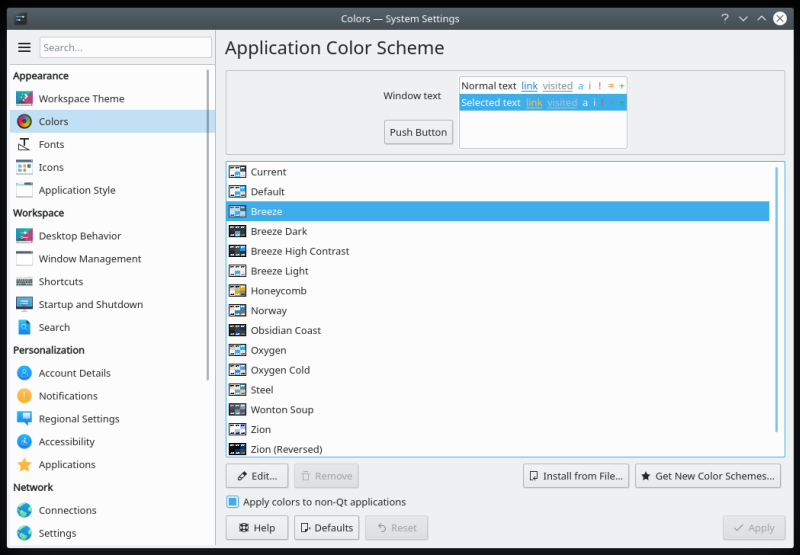Open Accessibility settings icon

tap(24, 442)
